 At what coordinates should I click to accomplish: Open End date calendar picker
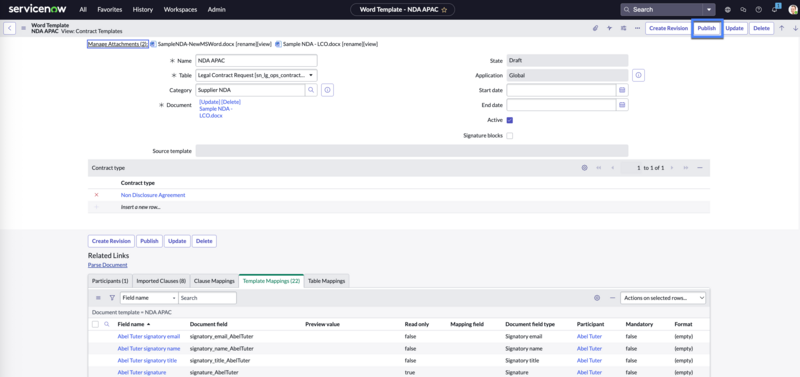tap(622, 105)
